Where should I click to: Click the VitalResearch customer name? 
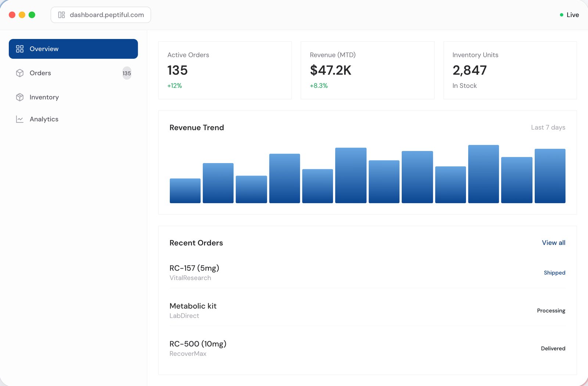pos(190,278)
